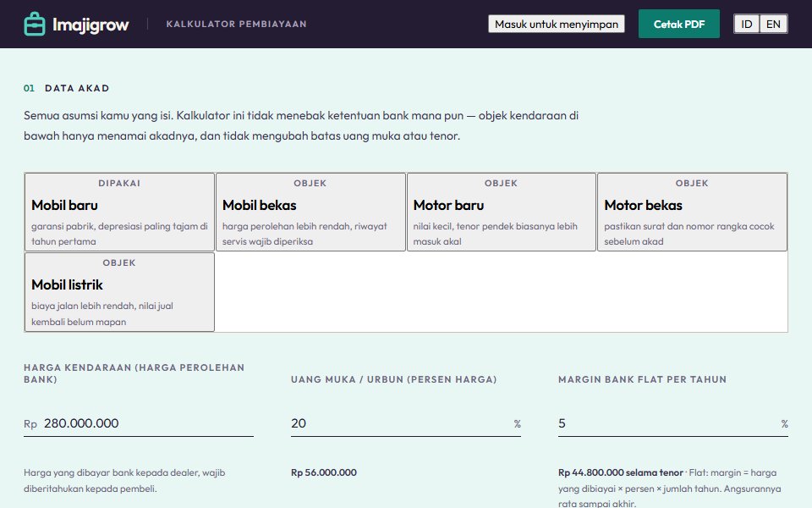
Task: Click the Imajigrow brand name
Action: pos(91,25)
